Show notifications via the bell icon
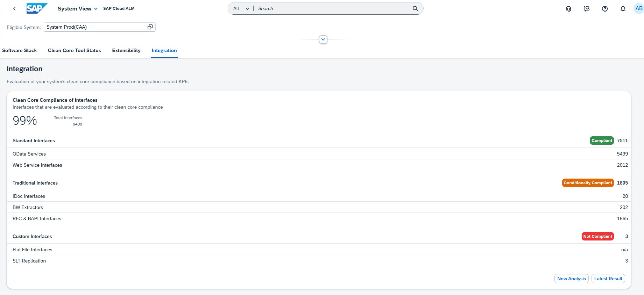 click(x=623, y=9)
